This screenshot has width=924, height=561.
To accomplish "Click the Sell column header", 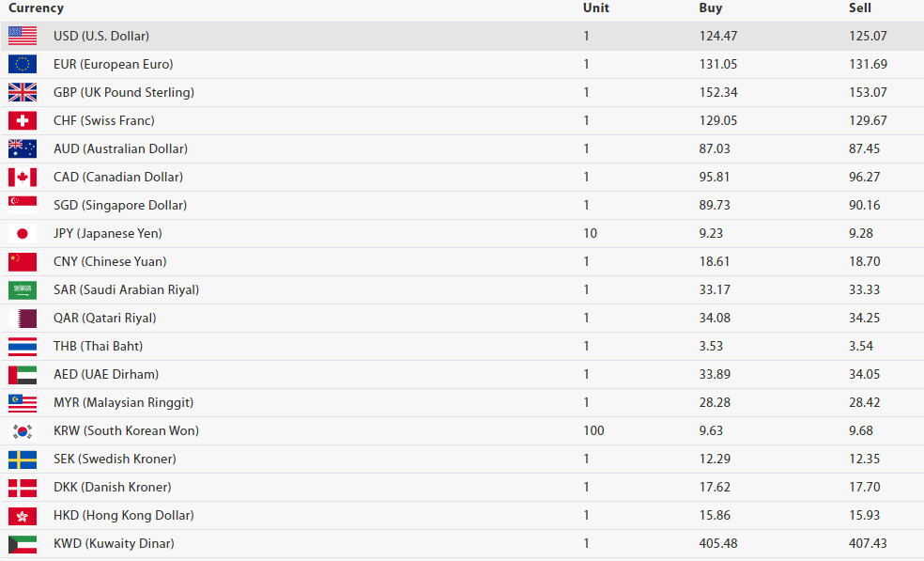I will [x=860, y=8].
